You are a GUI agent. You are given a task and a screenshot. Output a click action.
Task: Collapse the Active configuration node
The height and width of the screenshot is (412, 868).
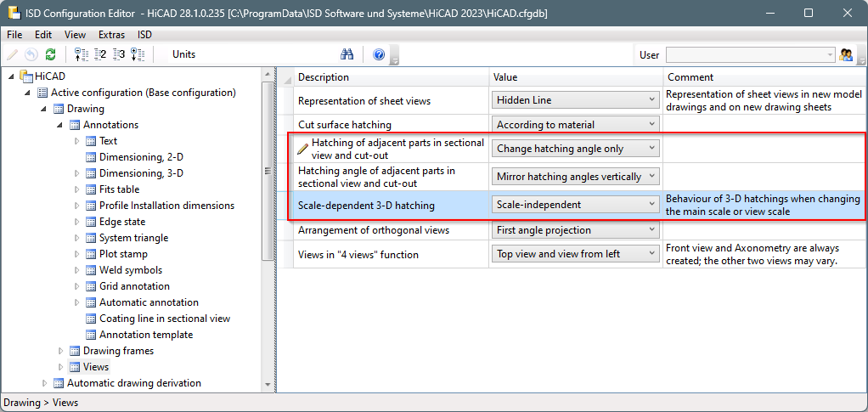pos(28,93)
